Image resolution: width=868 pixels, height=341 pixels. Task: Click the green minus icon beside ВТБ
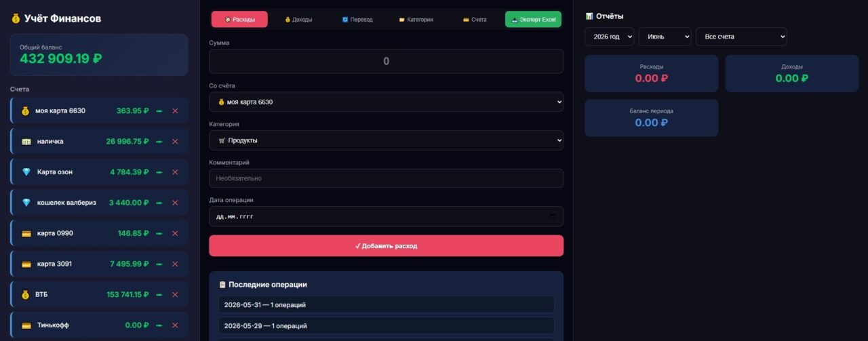(x=159, y=295)
